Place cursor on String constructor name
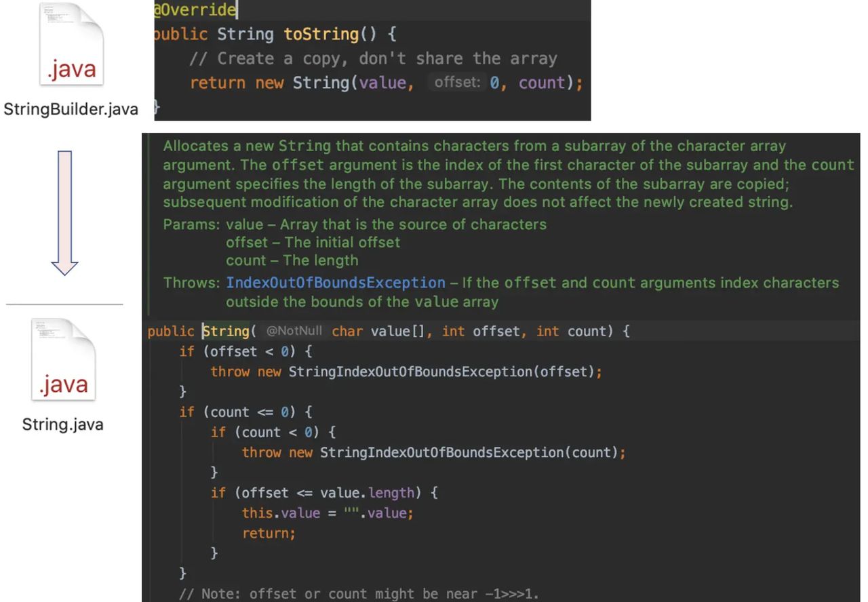 [x=226, y=331]
